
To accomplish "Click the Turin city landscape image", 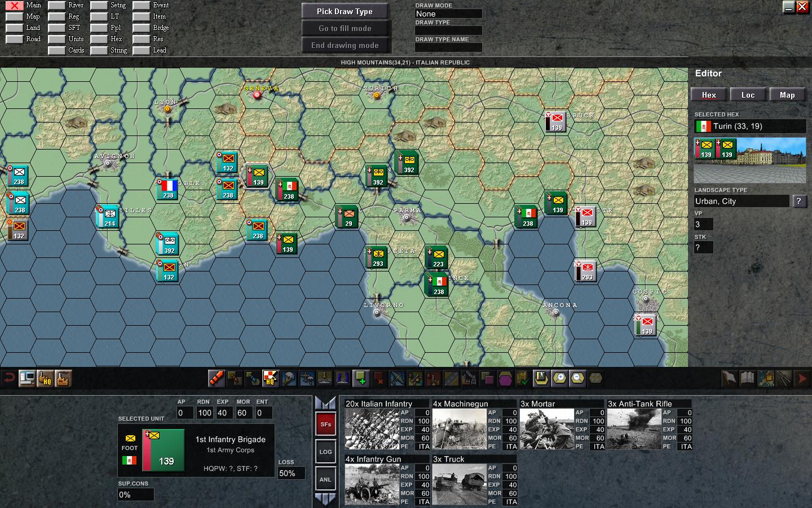I will pos(750,160).
